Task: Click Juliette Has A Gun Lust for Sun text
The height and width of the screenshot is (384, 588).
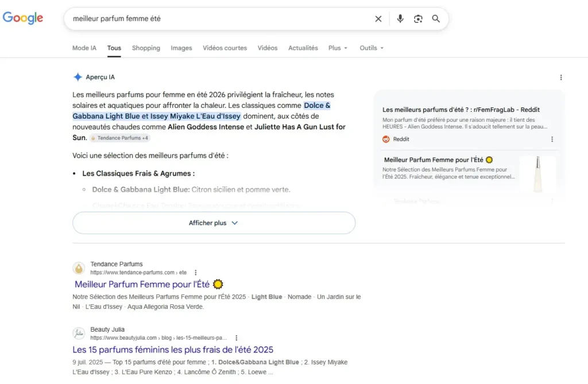Action: click(x=300, y=127)
